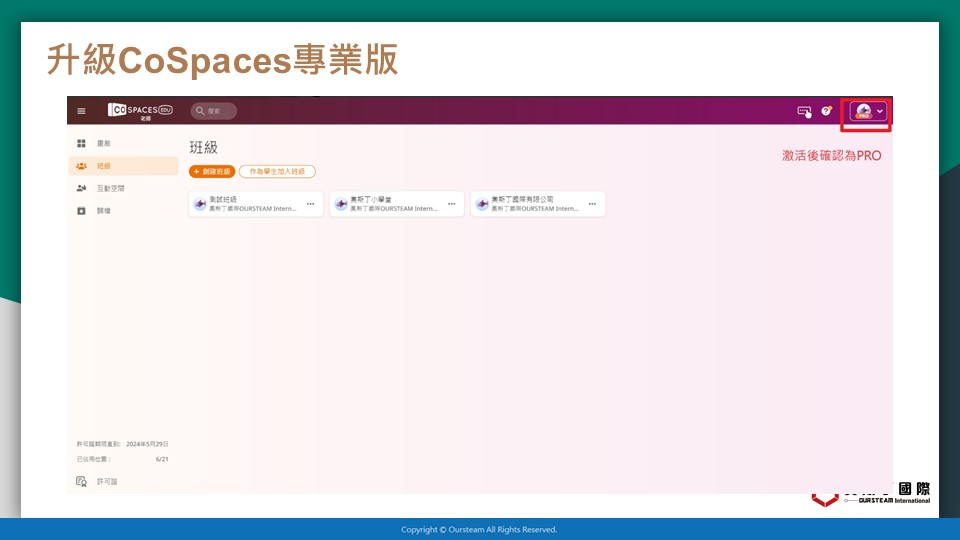
Task: Click the gallery grid icon in sidebar
Action: [81, 143]
